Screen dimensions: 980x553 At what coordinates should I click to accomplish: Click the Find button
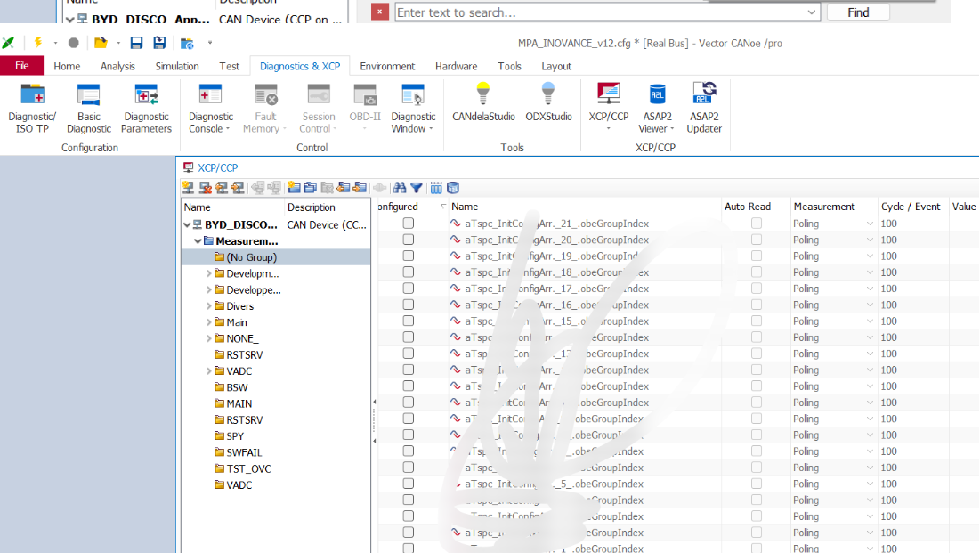pyautogui.click(x=858, y=12)
